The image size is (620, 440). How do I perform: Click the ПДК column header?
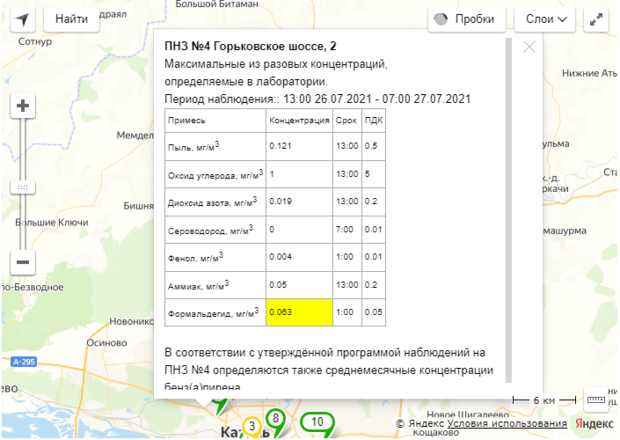pyautogui.click(x=374, y=120)
